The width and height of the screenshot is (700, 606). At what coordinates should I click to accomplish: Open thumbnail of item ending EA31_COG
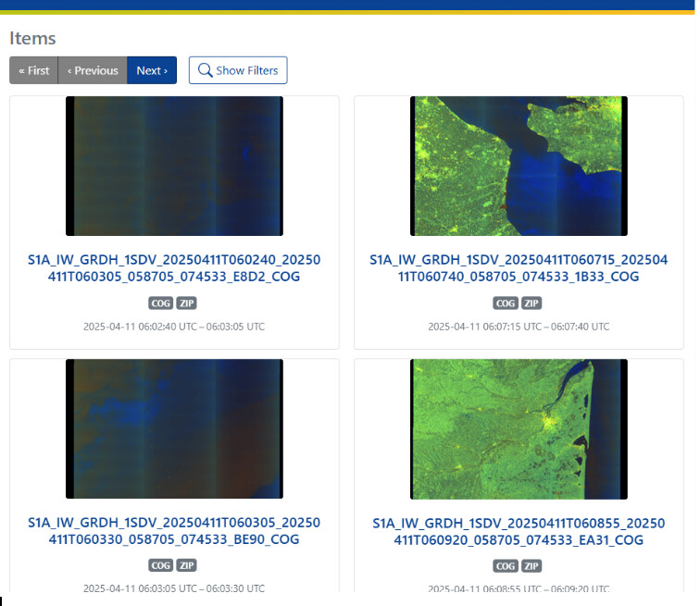click(519, 429)
